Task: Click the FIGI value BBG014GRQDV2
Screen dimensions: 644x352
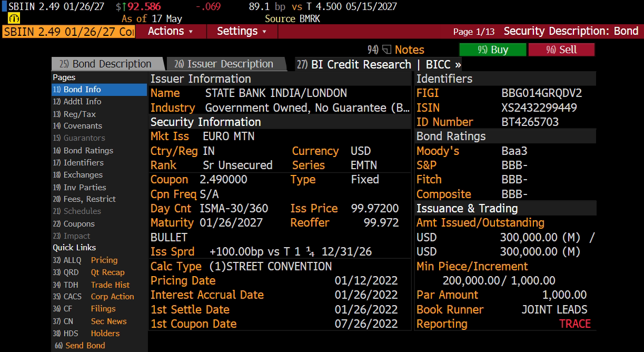Action: coord(542,93)
